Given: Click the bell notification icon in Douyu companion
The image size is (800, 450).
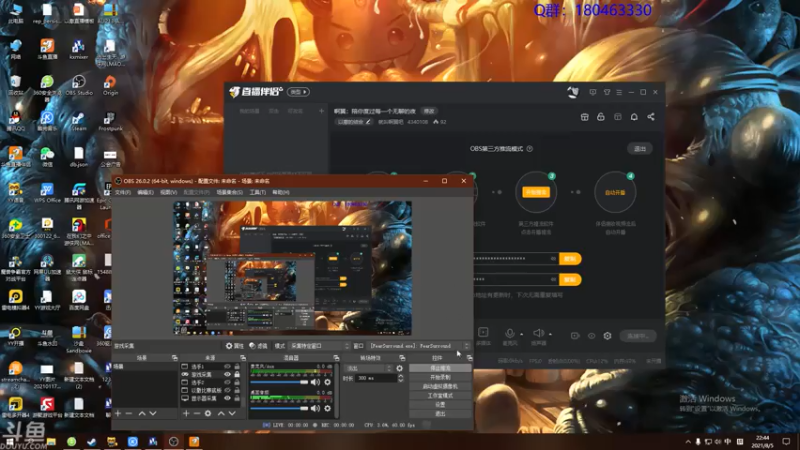Looking at the screenshot, I should (634, 117).
